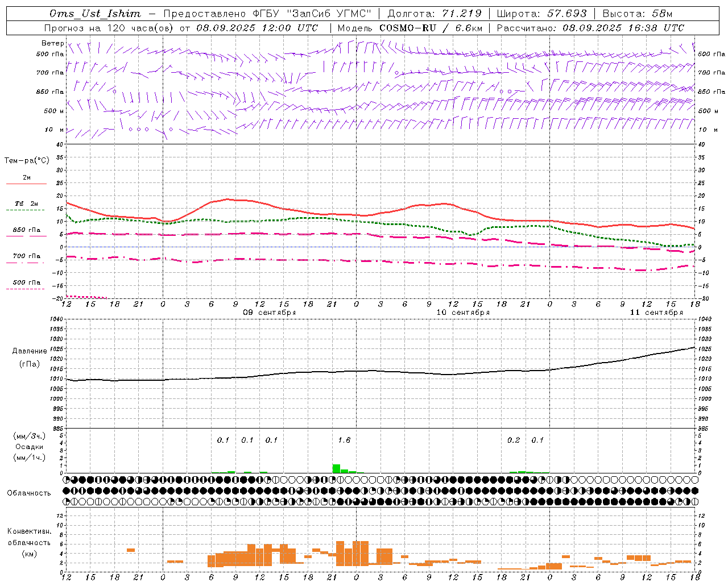Image resolution: width=728 pixels, height=582 pixels.
Task: Click the latitude value Широта: 57.693
Action: (541, 14)
